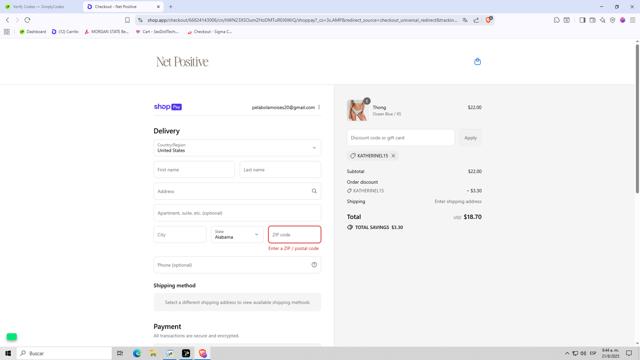
Task: Click the TOTAL SAVINGS $3.30 text
Action: coord(379,227)
